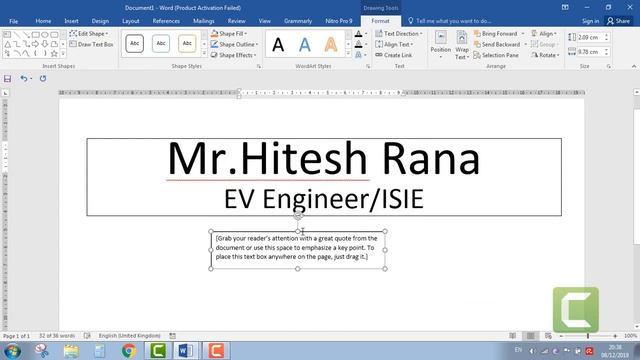Image resolution: width=640 pixels, height=360 pixels.
Task: Open the Position menu
Action: click(441, 45)
